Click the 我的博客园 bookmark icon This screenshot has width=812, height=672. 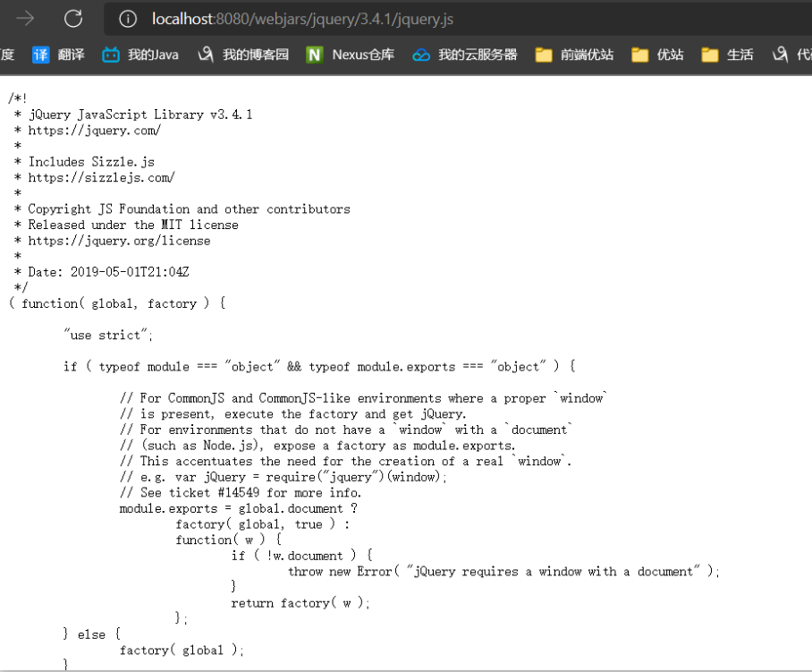pyautogui.click(x=206, y=55)
